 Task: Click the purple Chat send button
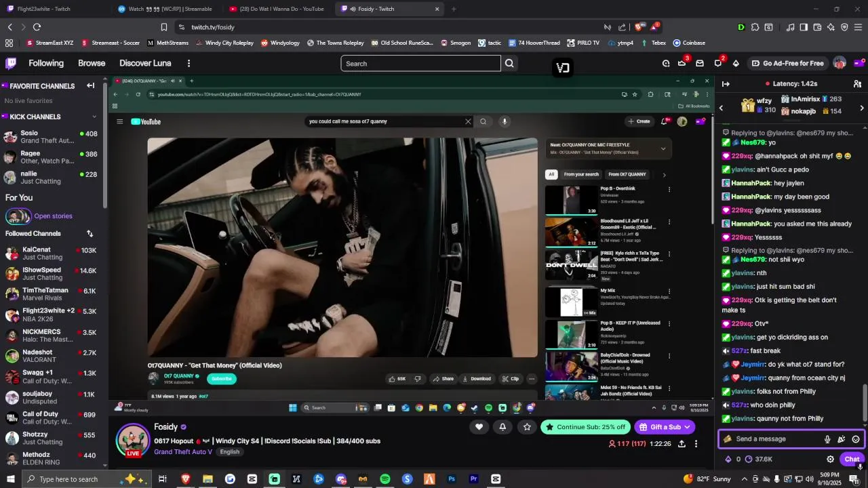coord(852,459)
